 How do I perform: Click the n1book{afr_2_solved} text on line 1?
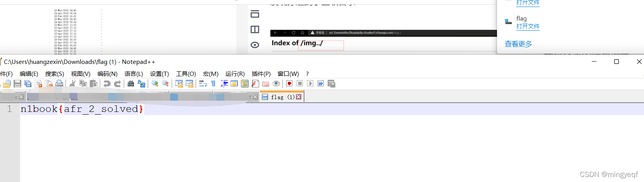click(x=82, y=109)
